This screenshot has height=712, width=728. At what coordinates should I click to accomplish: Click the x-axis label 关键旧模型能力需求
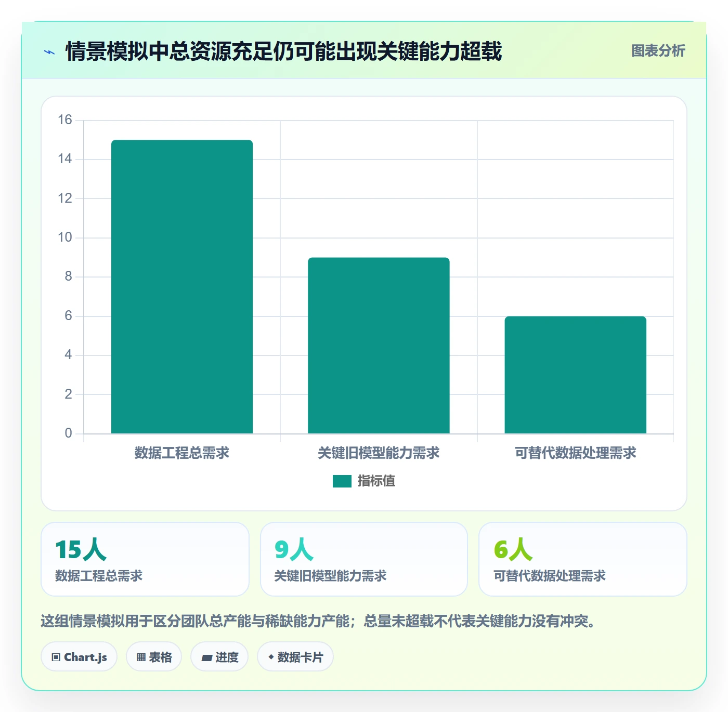point(379,453)
